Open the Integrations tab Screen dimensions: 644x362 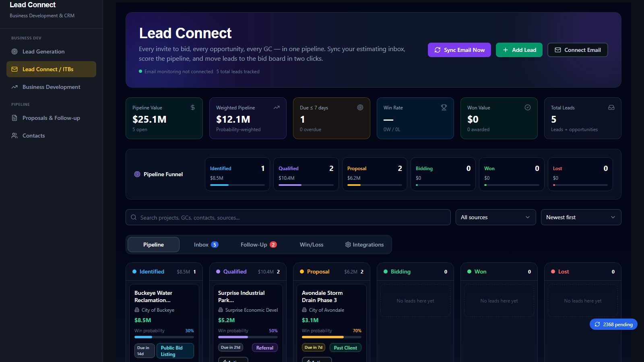[x=364, y=245]
